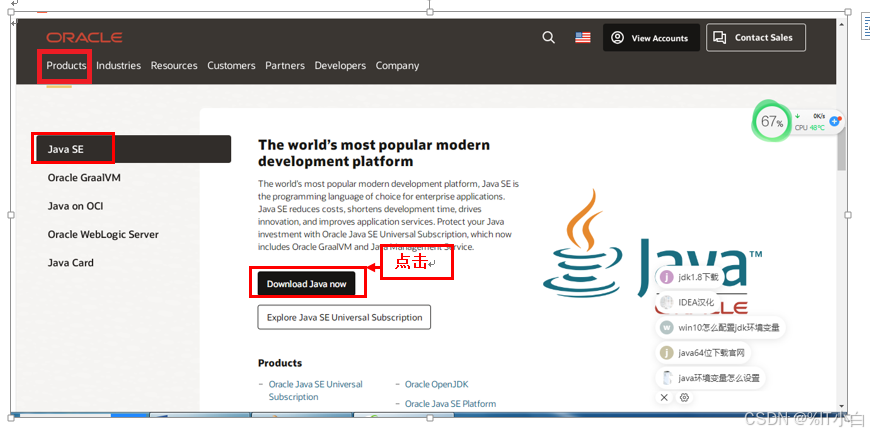Click the win10怎么配置jdk环境变量 suggestion
This screenshot has height=434, width=870.
[x=720, y=327]
